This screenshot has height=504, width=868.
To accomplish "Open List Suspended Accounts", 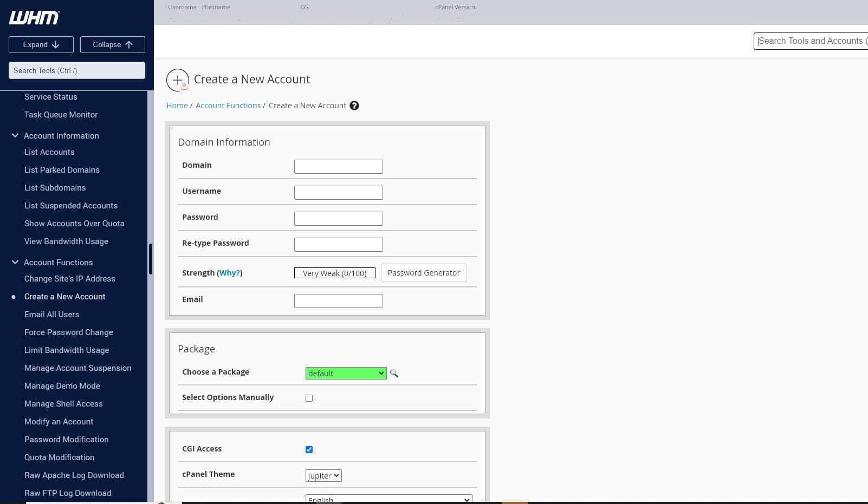I will (x=71, y=206).
